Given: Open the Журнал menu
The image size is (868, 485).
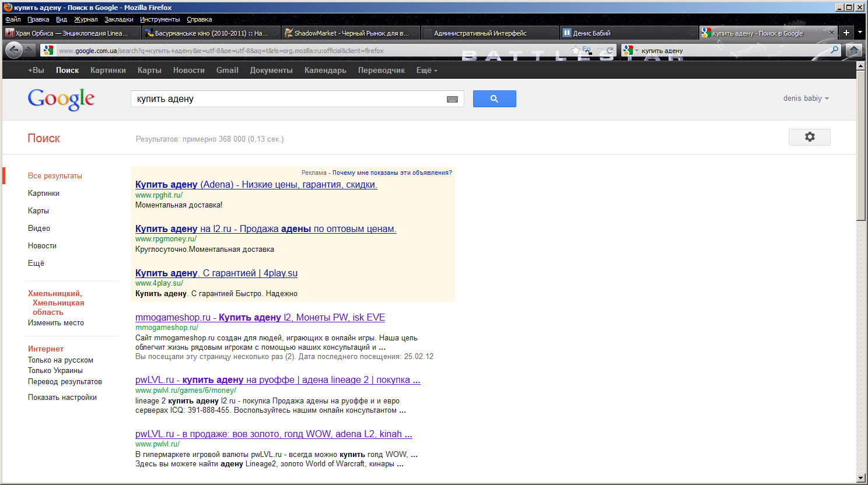Looking at the screenshot, I should pos(86,19).
